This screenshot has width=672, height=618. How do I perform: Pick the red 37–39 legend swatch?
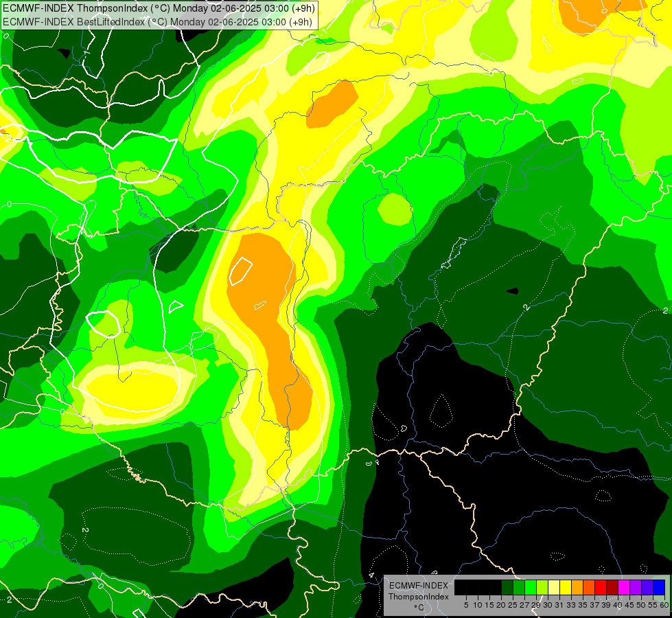pyautogui.click(x=601, y=587)
